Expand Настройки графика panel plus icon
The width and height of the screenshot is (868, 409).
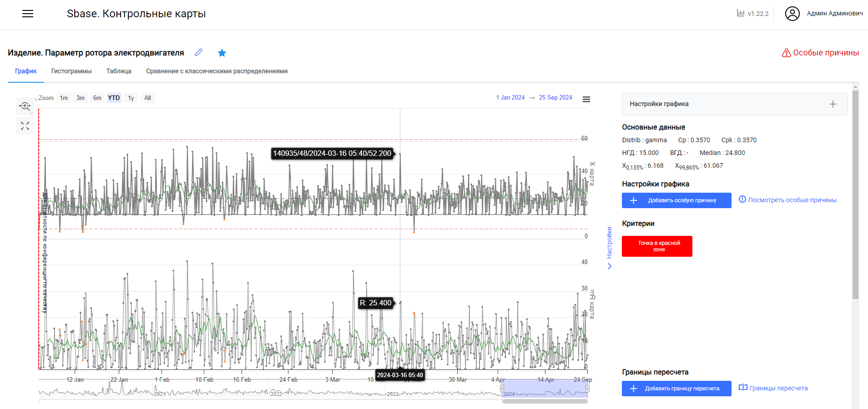[833, 104]
